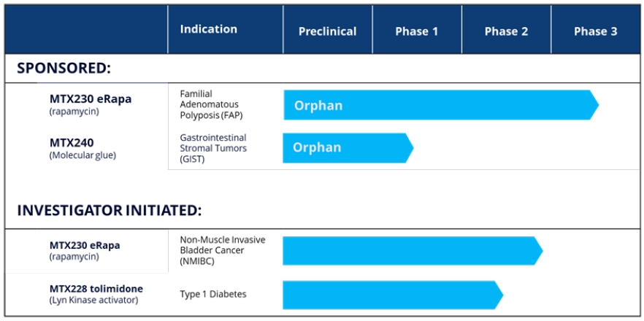Screen dimensions: 644x321
Task: Click the Non-Muscle Invasive Bladder Cancer indication
Action: click(222, 250)
